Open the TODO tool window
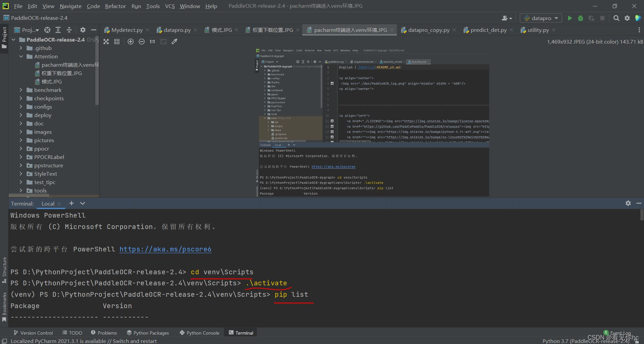The height and width of the screenshot is (344, 644). 72,333
